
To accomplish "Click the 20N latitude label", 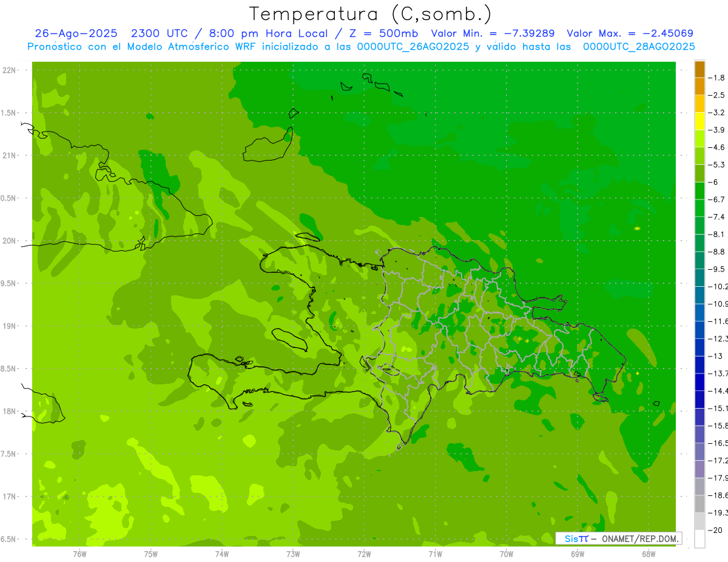I will click(10, 241).
